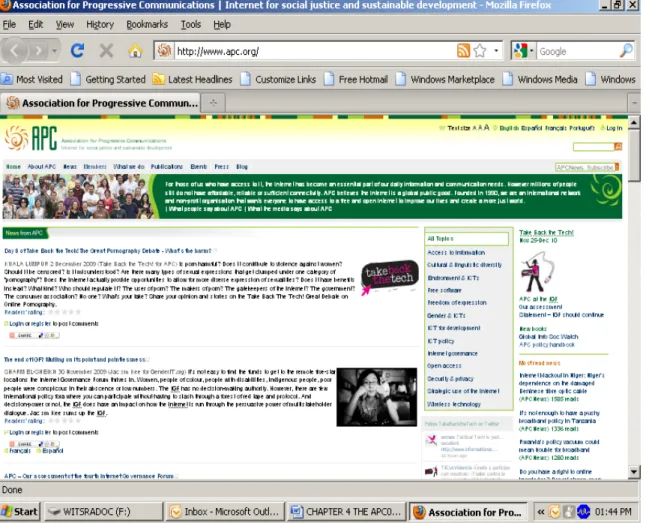Click the APC logo on the webpage
The image size is (646, 523).
31,138
